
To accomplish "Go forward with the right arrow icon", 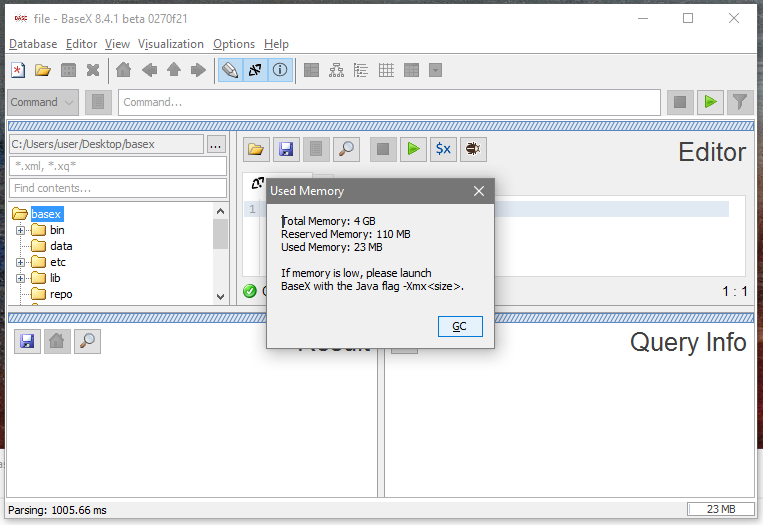I will [x=198, y=71].
